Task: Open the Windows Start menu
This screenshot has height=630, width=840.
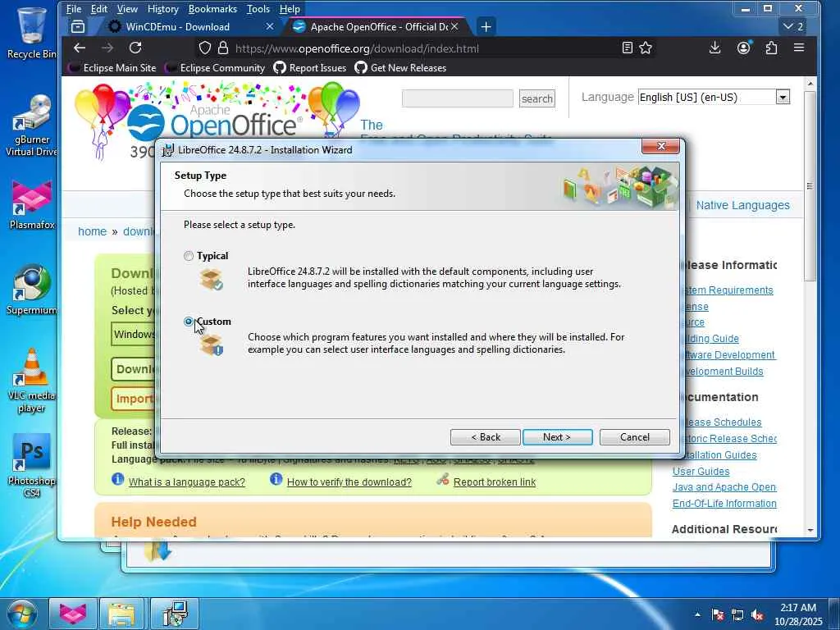Action: [21, 614]
